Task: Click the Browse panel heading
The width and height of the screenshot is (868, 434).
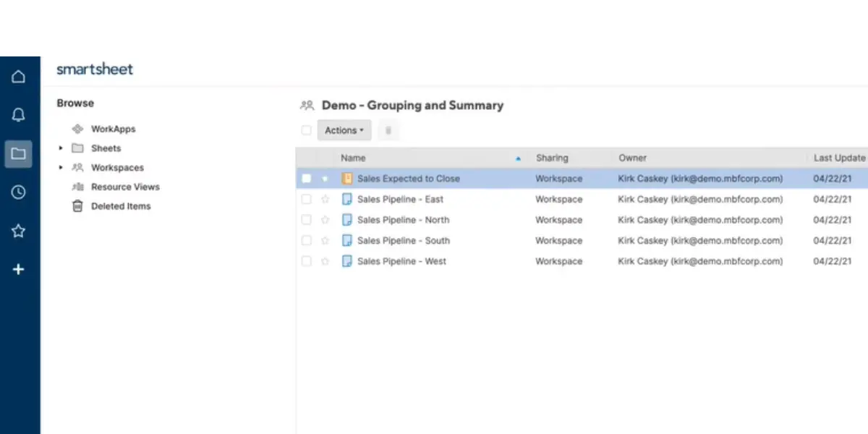Action: click(x=75, y=103)
